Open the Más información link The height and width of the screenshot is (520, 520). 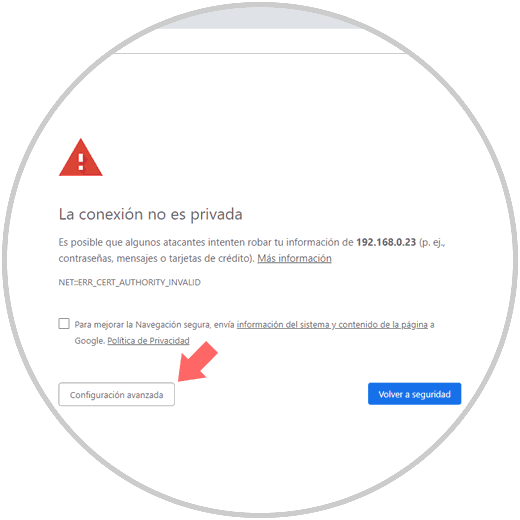point(294,258)
